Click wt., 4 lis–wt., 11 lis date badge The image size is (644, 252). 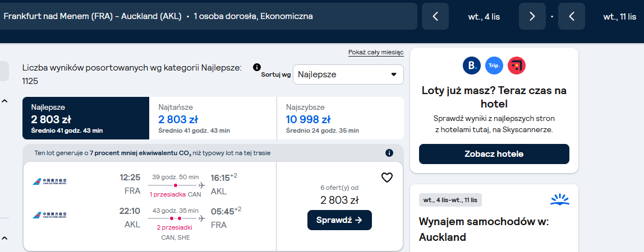point(450,200)
